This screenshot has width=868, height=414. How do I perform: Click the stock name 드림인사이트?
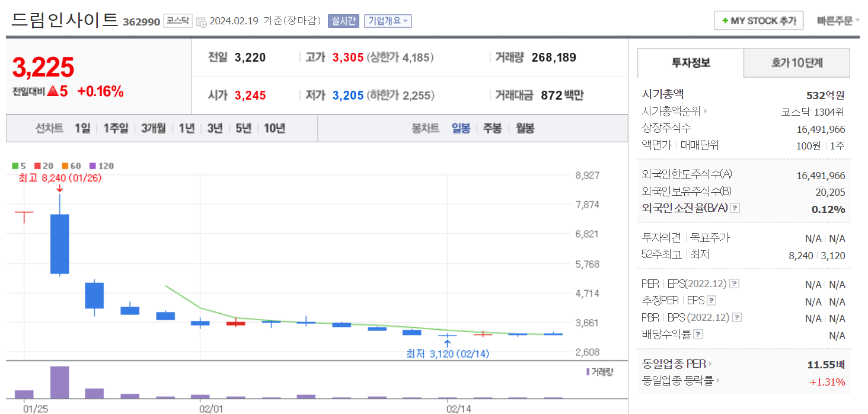(65, 20)
